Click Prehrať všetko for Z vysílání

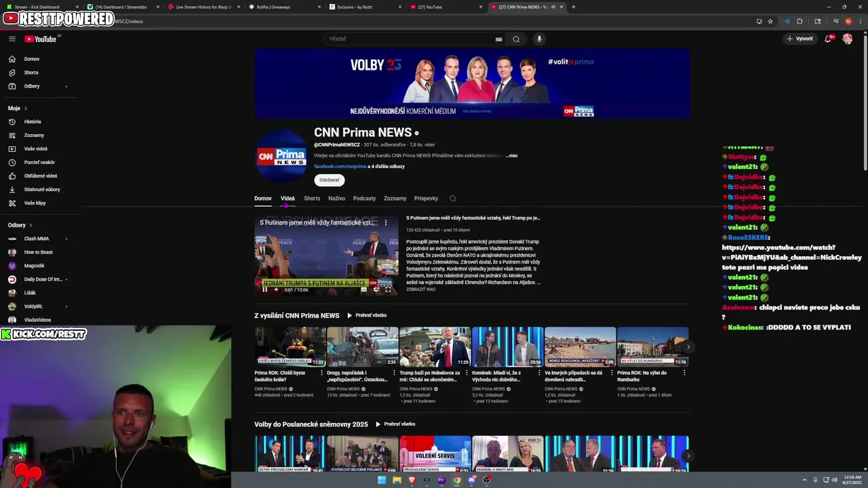[367, 315]
